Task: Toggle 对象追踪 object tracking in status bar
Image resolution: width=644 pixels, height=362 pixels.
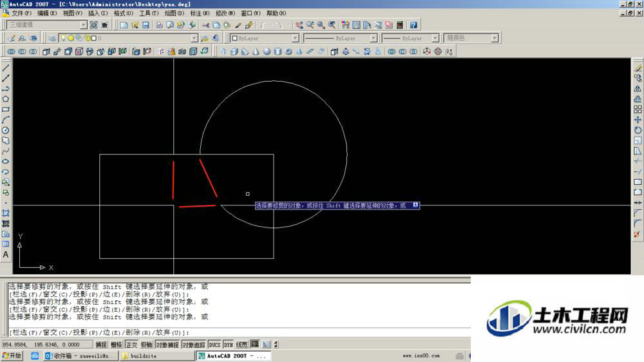Action: tap(193, 345)
